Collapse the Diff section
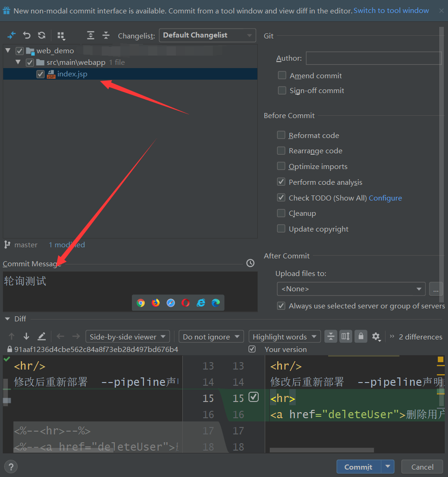Image resolution: width=448 pixels, height=477 pixels. point(7,319)
